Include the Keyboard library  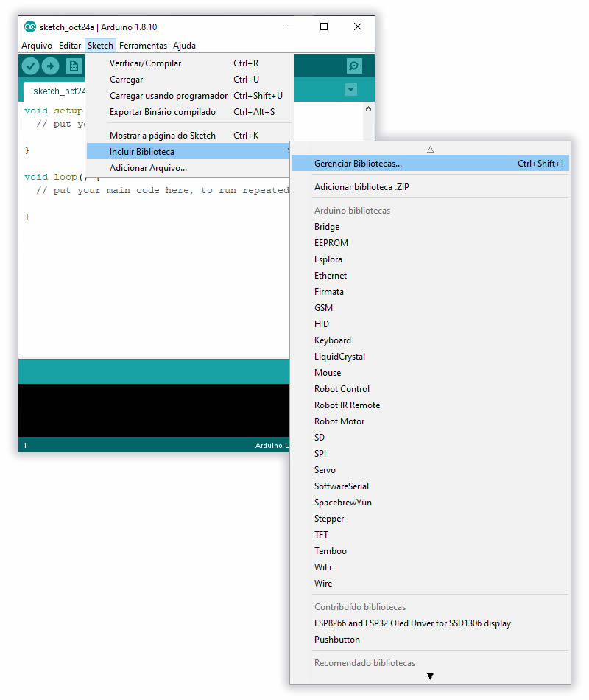tap(430, 340)
